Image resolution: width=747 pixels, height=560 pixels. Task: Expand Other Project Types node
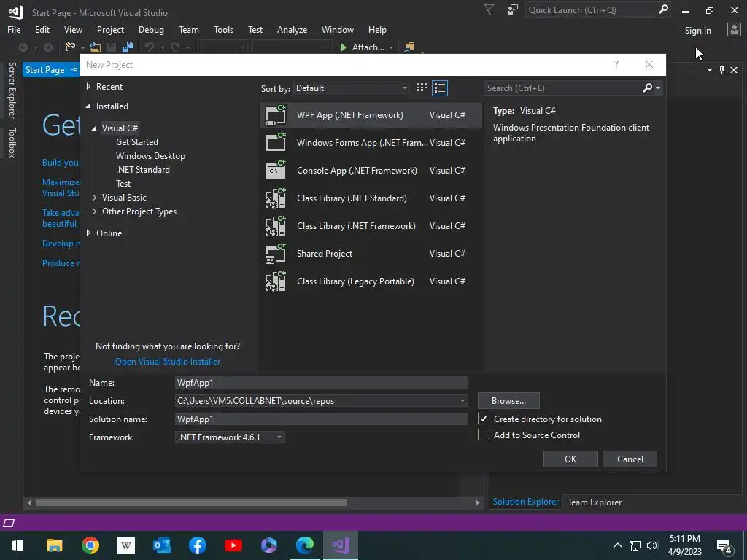pos(94,211)
